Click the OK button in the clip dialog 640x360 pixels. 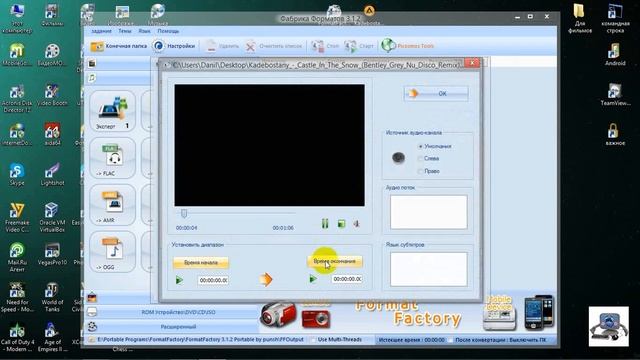tap(436, 93)
